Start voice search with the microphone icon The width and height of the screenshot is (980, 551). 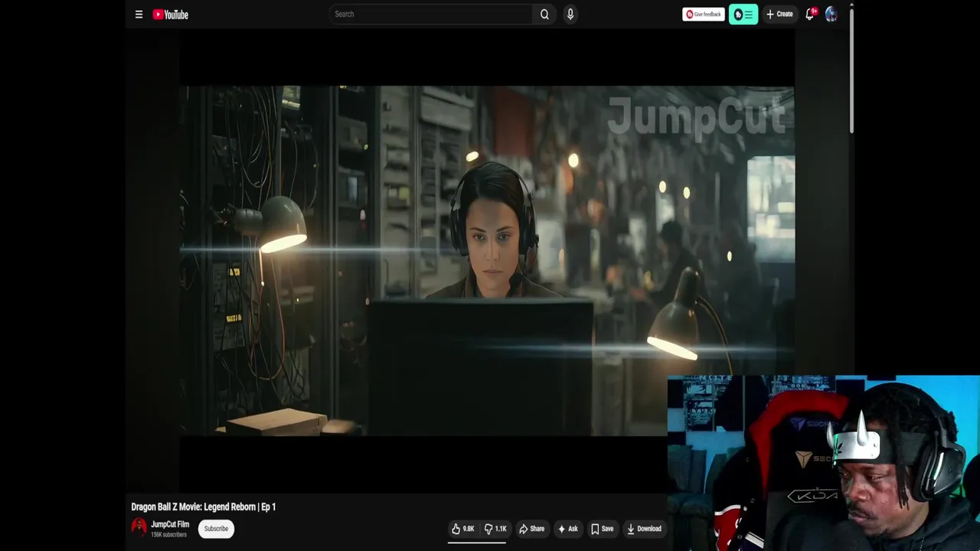coord(570,14)
